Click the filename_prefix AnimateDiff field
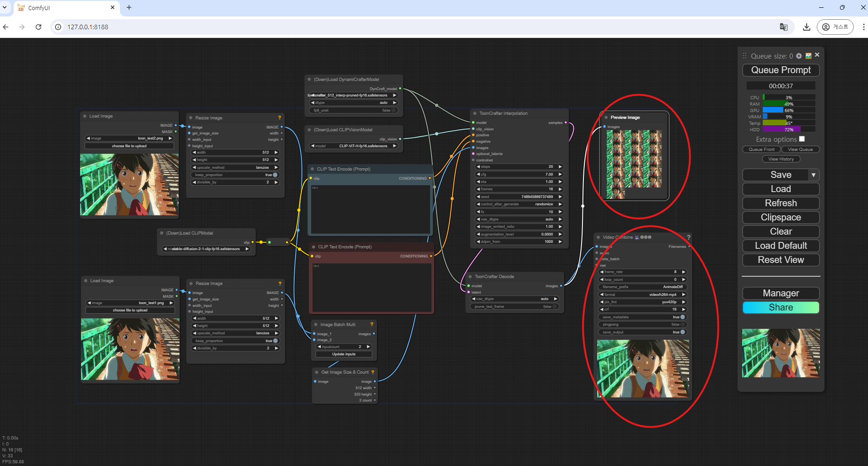This screenshot has width=868, height=466. point(643,287)
